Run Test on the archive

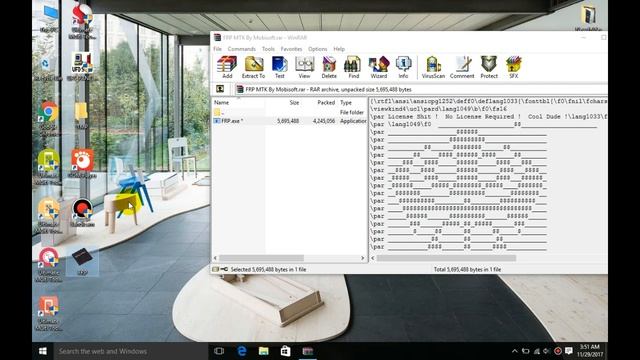(x=280, y=67)
